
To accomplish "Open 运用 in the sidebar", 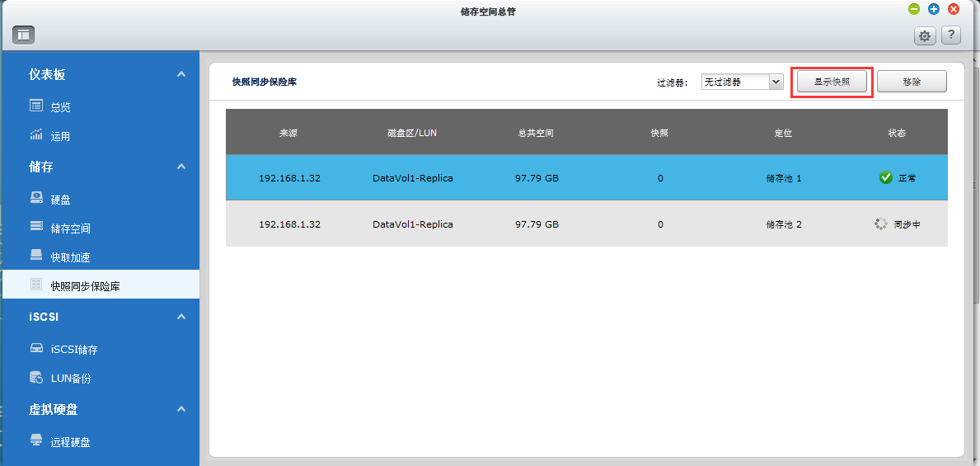I will (61, 136).
